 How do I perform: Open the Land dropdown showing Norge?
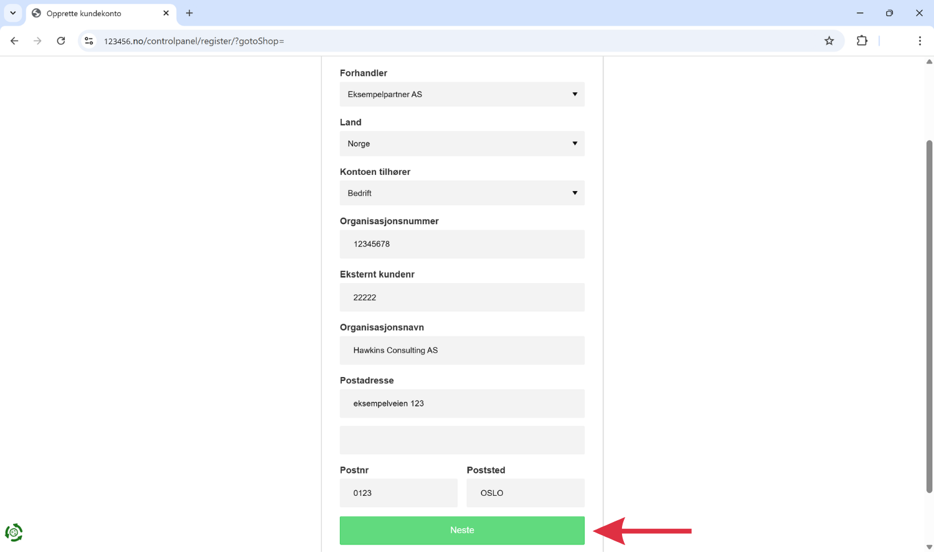tap(462, 144)
